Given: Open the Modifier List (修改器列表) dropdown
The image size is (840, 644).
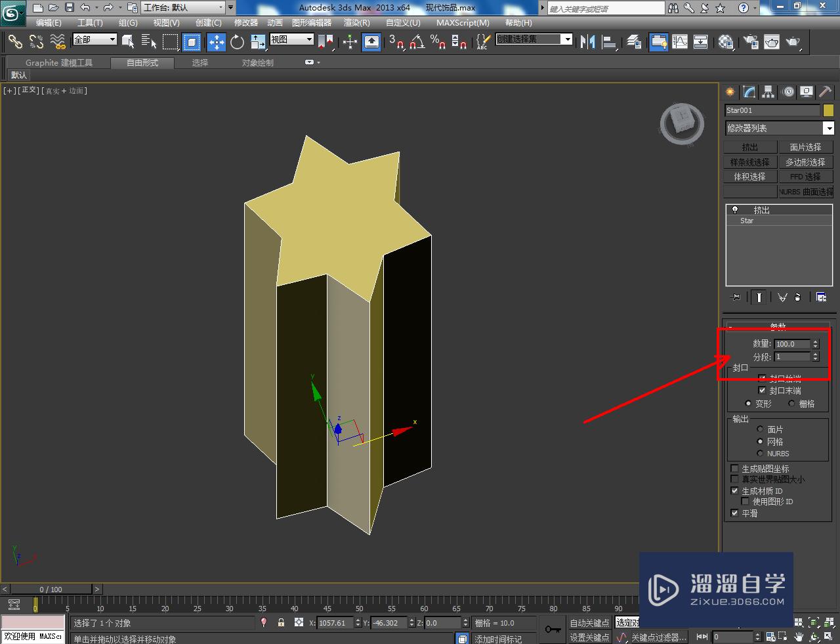Looking at the screenshot, I should 780,128.
